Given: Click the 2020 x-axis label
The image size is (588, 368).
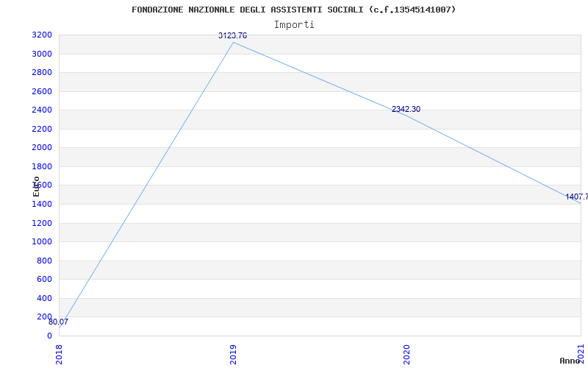Looking at the screenshot, I should 407,354.
